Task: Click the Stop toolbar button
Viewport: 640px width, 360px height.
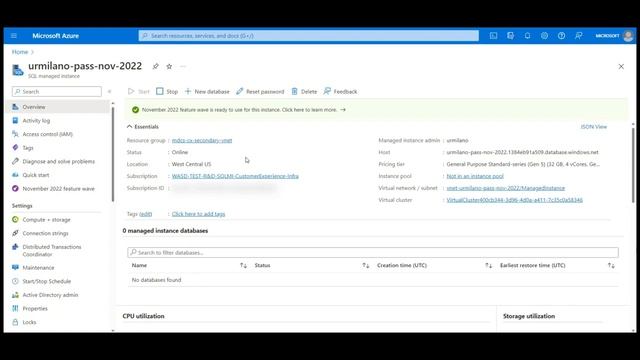Action: [x=167, y=91]
